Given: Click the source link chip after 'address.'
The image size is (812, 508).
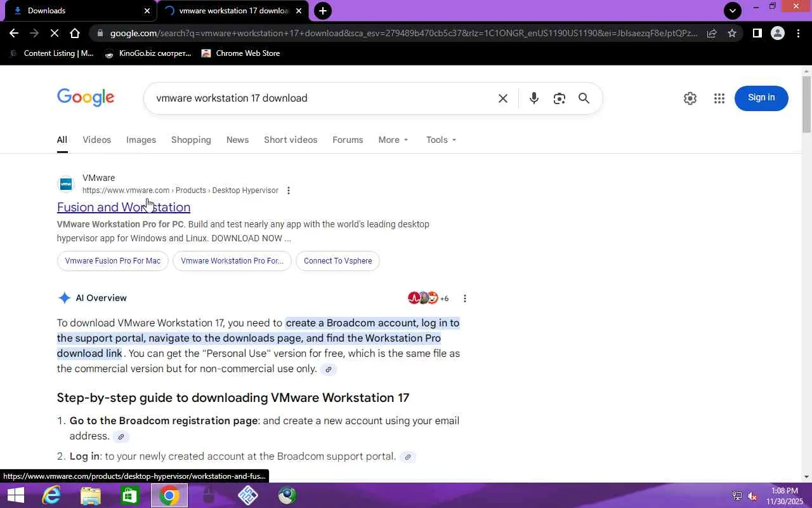Looking at the screenshot, I should [x=121, y=437].
